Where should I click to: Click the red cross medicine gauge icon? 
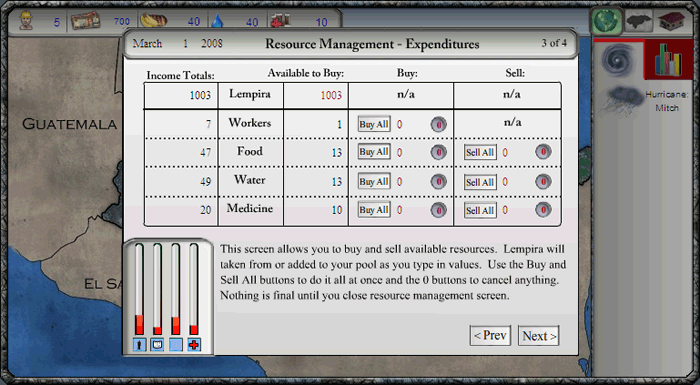pos(194,344)
